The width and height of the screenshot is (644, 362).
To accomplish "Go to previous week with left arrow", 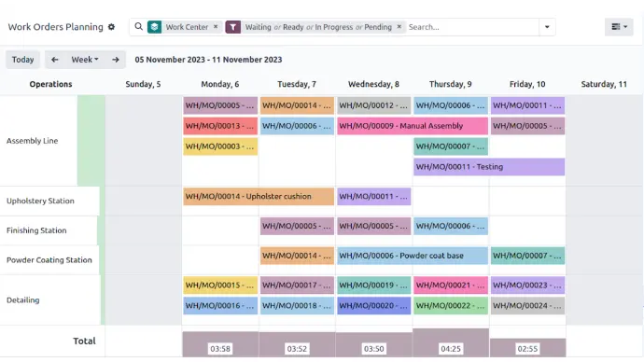I will coord(55,60).
